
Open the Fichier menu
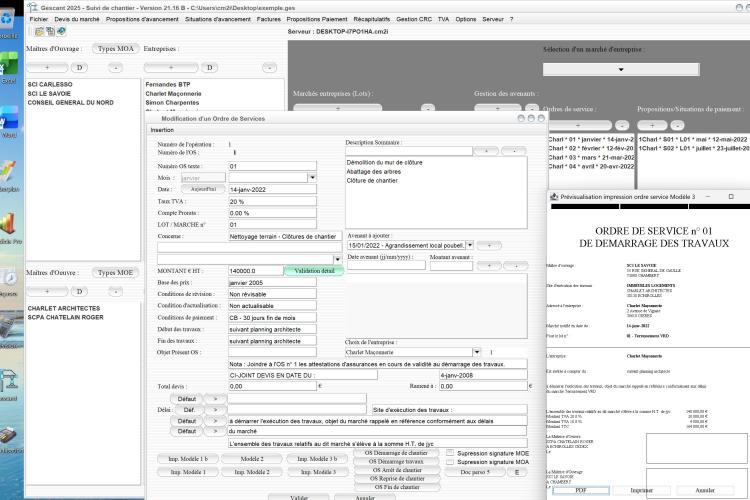click(x=39, y=19)
